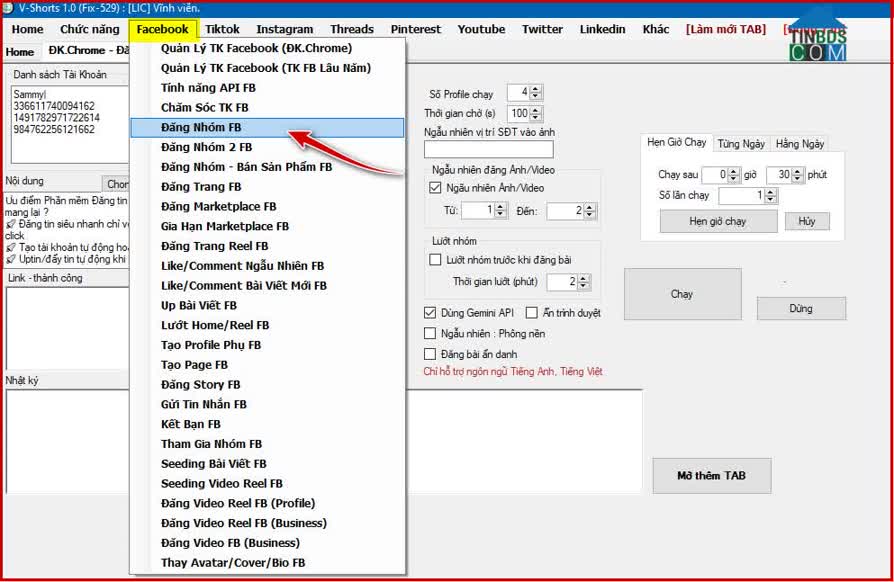
Task: Select Đăng Trang FB menu entry
Action: point(268,187)
